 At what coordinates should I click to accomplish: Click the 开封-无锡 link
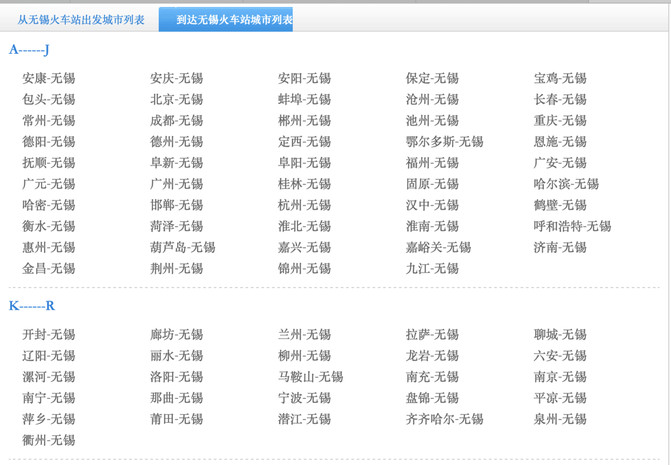click(49, 335)
